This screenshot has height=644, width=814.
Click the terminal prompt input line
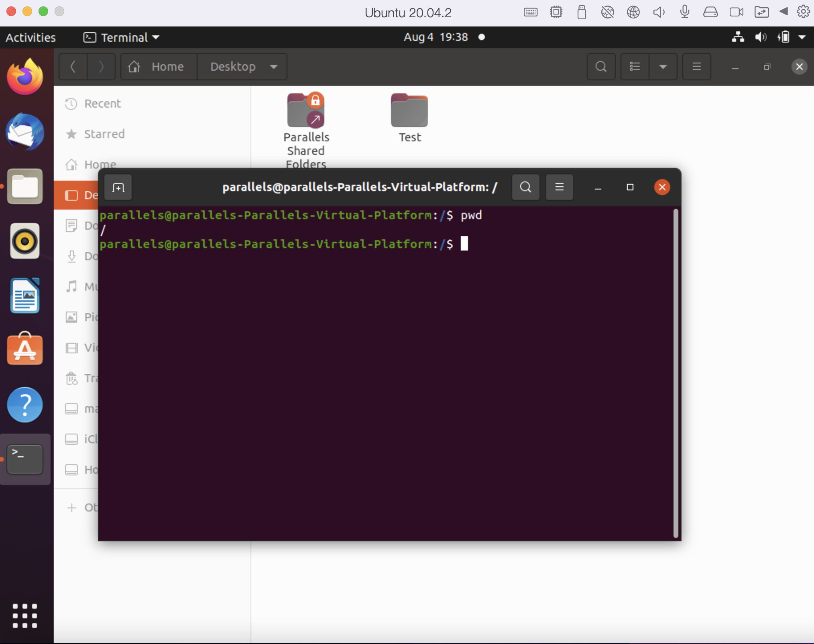tap(283, 244)
